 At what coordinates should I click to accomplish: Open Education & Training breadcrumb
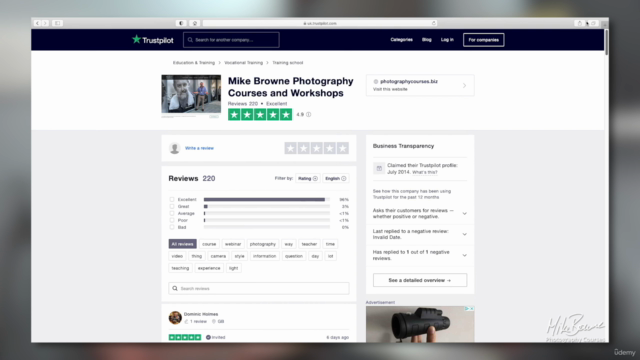[193, 63]
